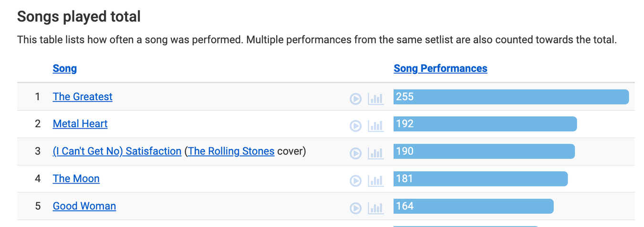Open Satisfaction song statistics chart icon
The height and width of the screenshot is (227, 644).
click(376, 154)
